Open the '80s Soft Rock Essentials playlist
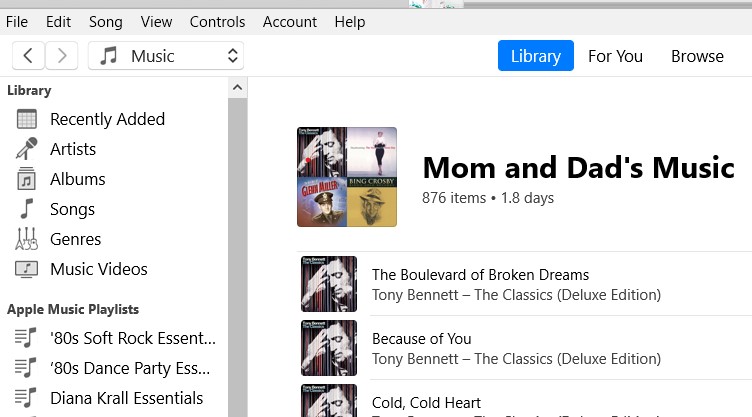Viewport: 752px width, 417px height. point(133,338)
